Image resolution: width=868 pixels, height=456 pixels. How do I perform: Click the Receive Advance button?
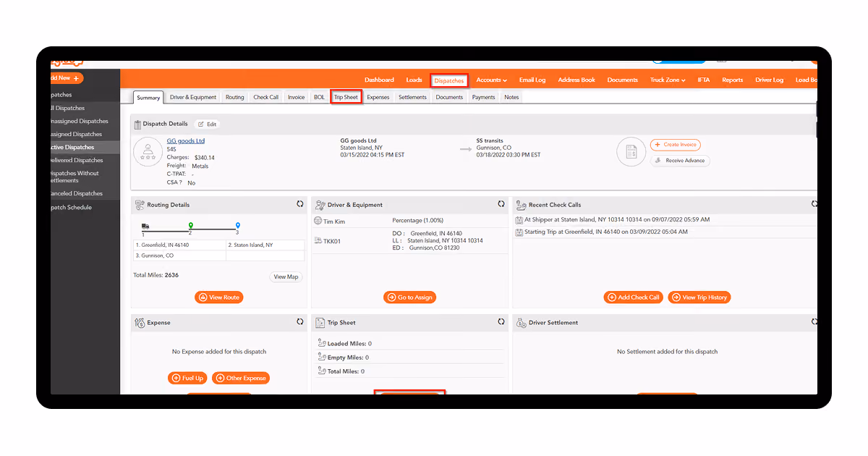tap(680, 161)
